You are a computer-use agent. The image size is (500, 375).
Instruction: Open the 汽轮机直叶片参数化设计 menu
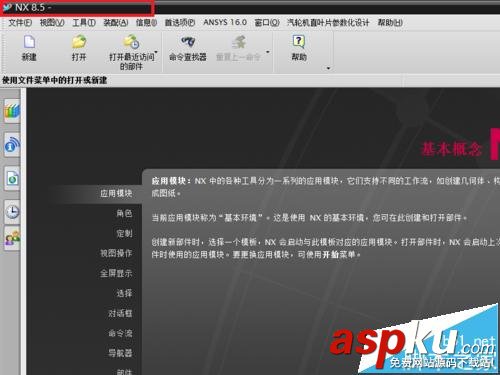328,23
